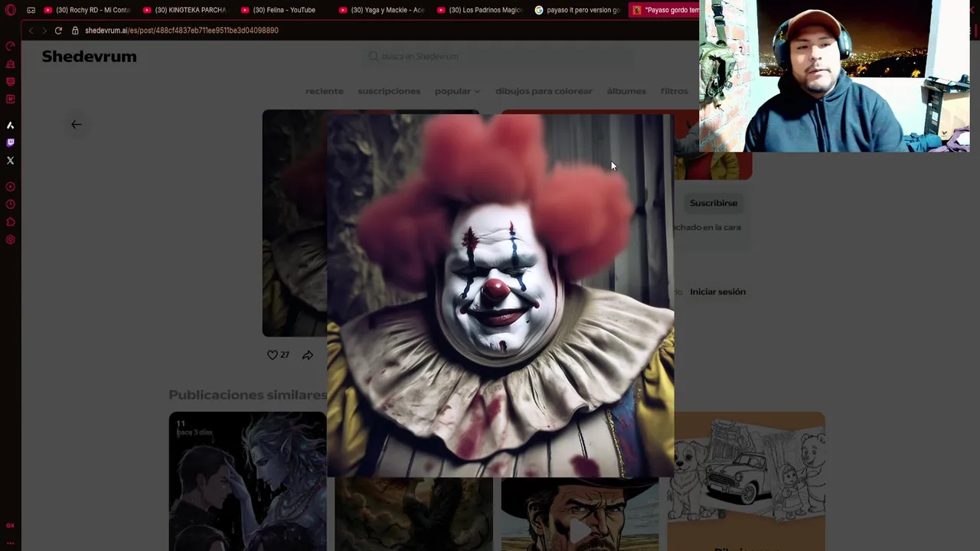Open sidebar three-dots more options
The height and width of the screenshot is (551, 980).
point(10,542)
